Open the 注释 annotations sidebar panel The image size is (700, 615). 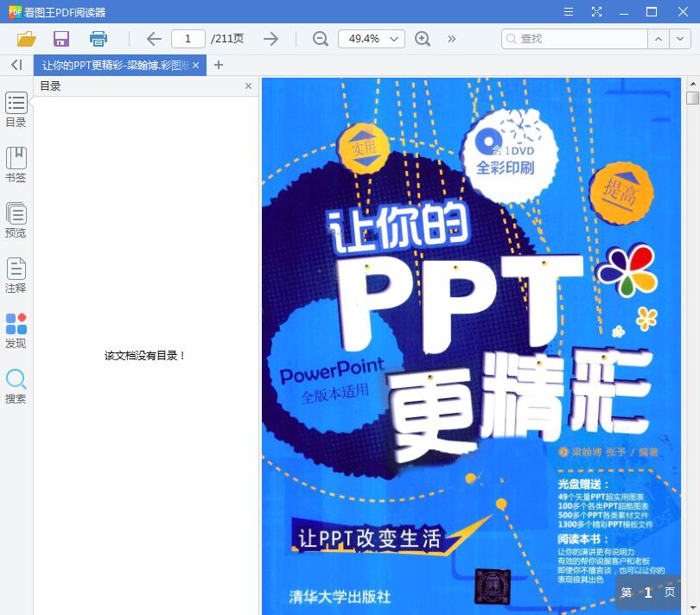coord(16,276)
